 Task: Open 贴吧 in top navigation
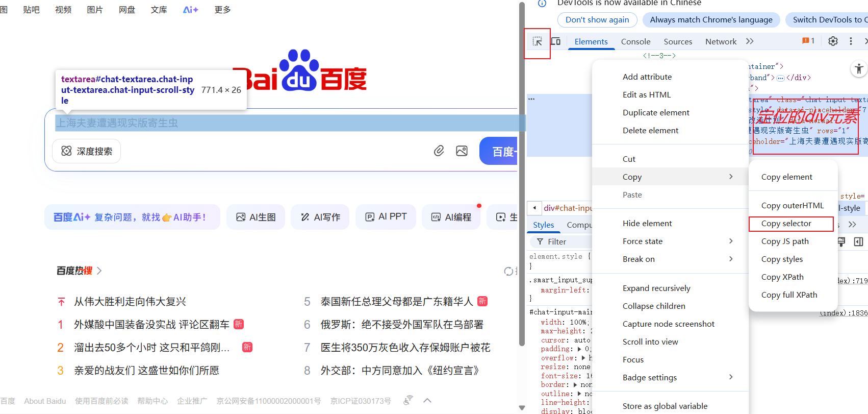(31, 10)
